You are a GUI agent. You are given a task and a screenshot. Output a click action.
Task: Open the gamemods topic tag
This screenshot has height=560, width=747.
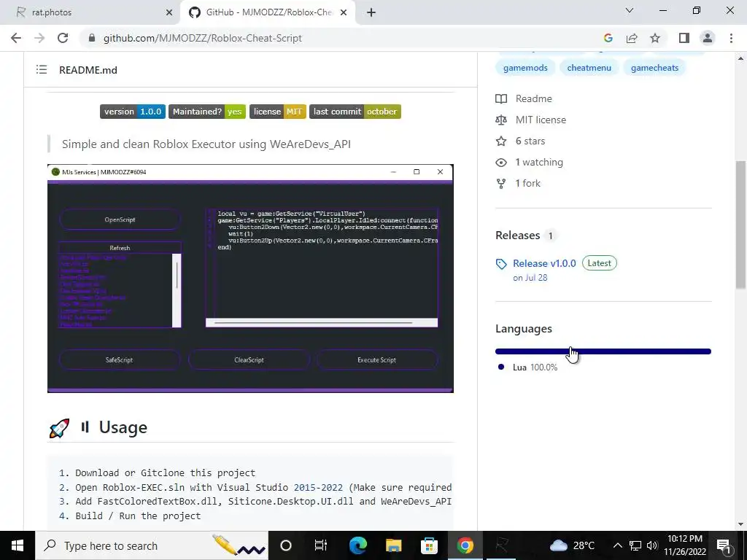pyautogui.click(x=525, y=68)
